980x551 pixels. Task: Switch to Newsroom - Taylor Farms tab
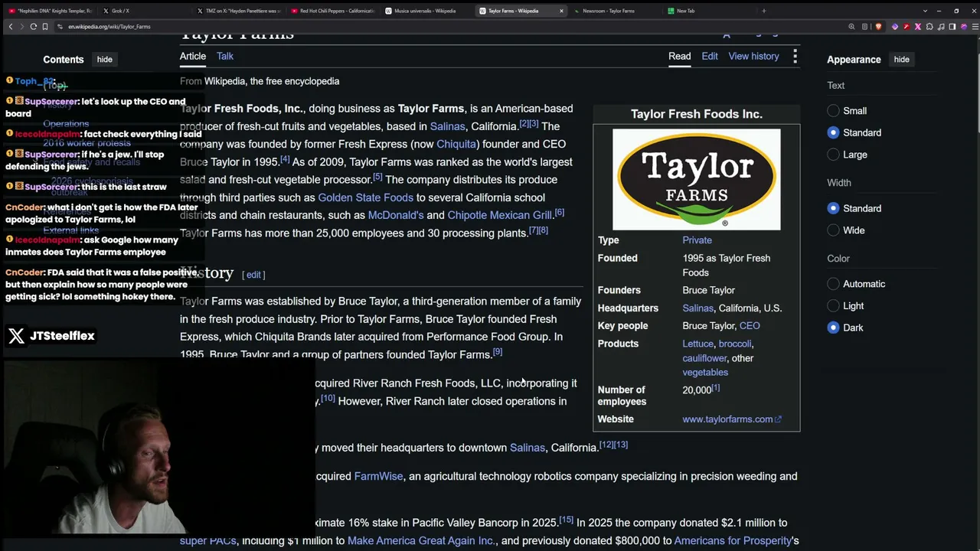pos(615,11)
